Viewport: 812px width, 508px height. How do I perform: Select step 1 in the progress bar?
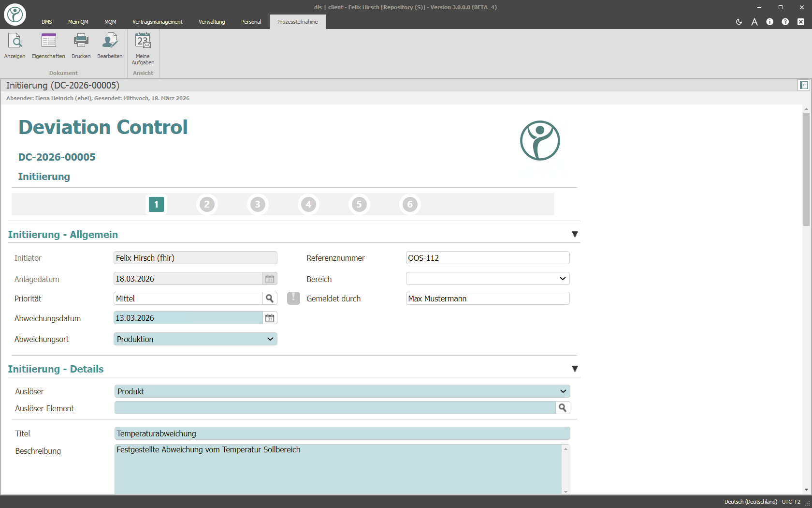tap(156, 204)
